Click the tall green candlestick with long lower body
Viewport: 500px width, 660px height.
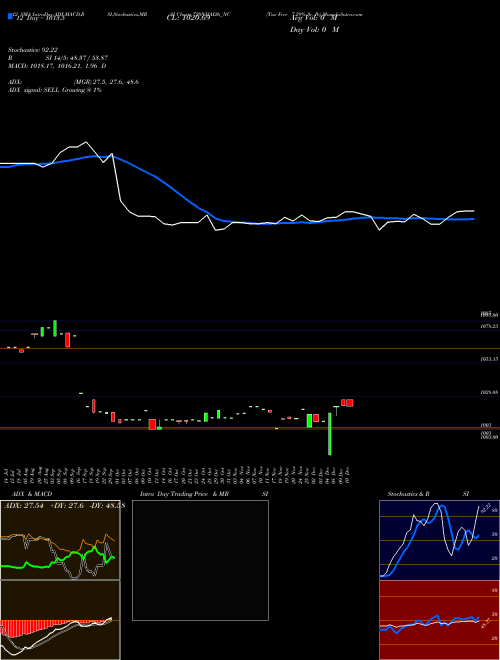point(330,434)
